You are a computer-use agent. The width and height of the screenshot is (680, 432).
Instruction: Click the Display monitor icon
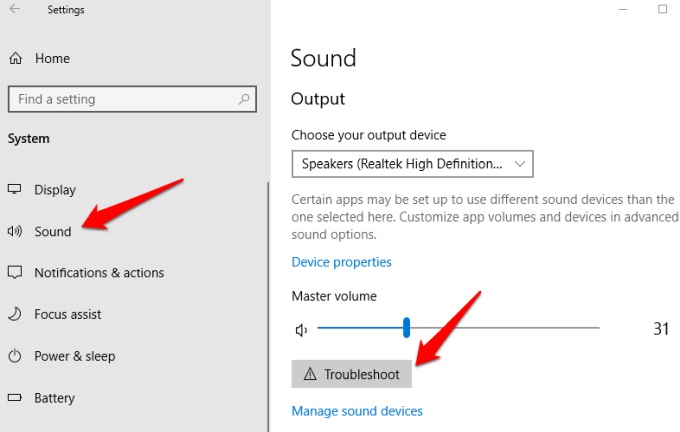[15, 190]
